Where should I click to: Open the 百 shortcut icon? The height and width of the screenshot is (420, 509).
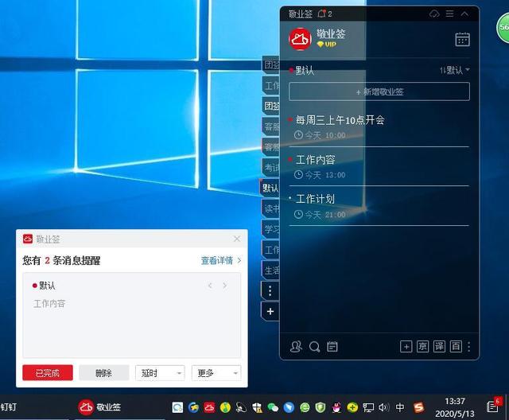(456, 347)
